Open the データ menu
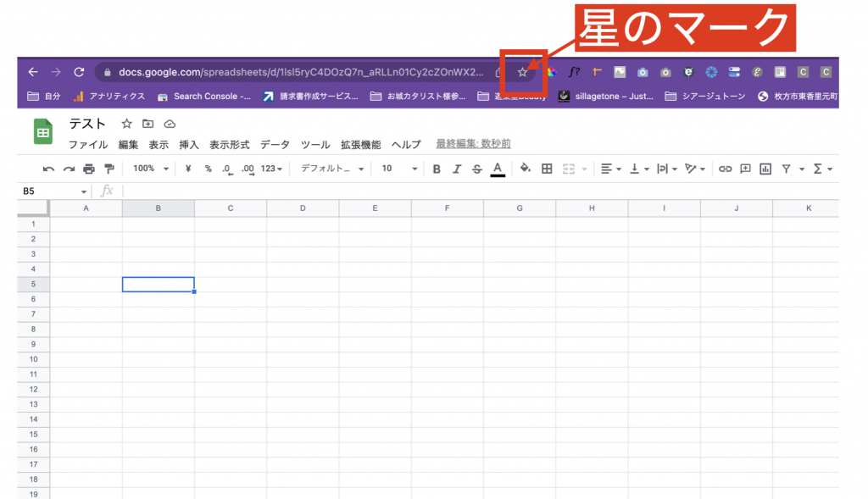Screen dimensions: 868x499 click(x=275, y=144)
